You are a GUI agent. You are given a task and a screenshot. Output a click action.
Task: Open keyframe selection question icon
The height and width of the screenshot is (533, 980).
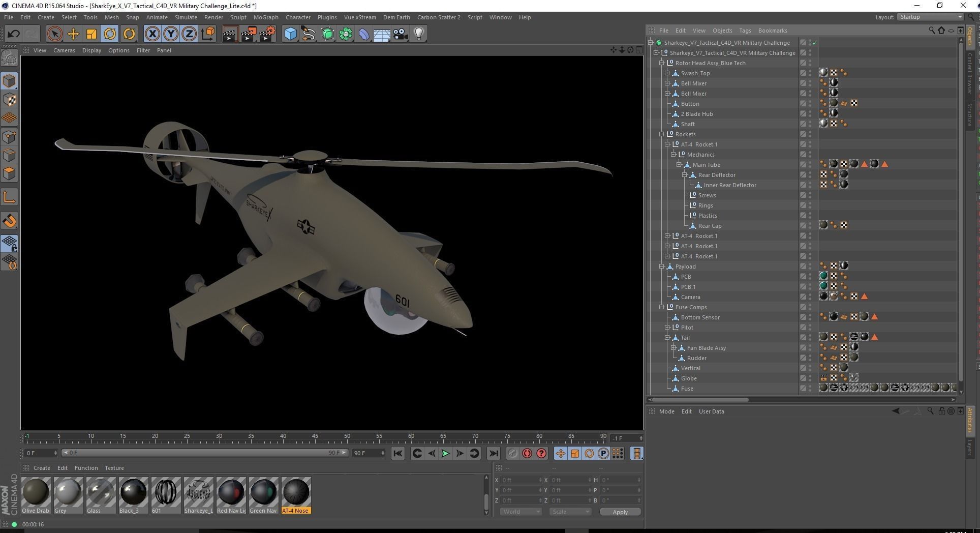click(x=542, y=453)
